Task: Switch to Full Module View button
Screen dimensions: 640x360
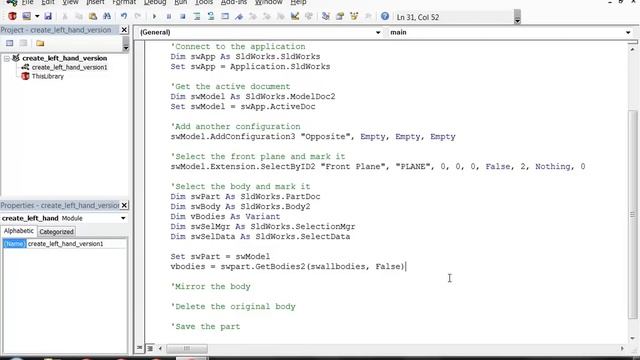Action: (150, 348)
